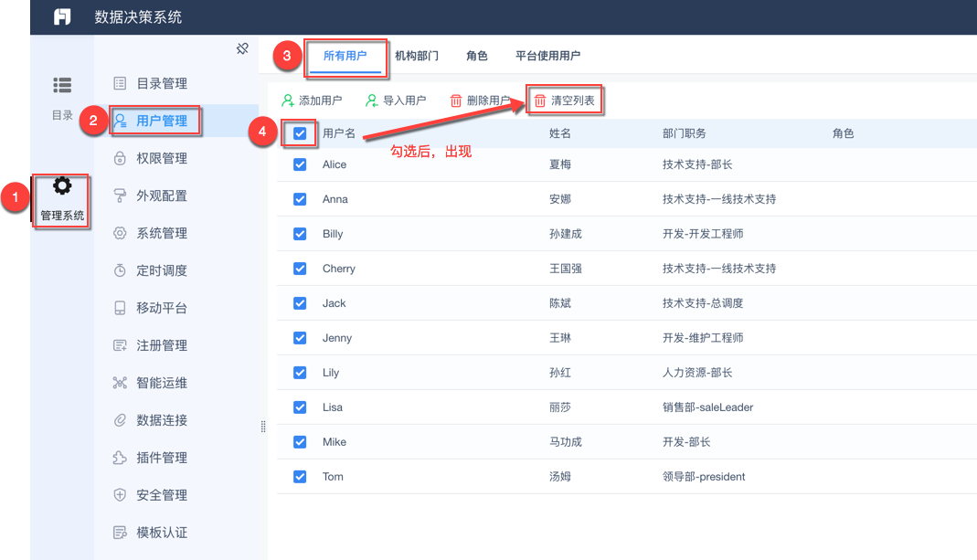977x560 pixels.
Task: Click the Delete User trash icon
Action: tap(456, 100)
